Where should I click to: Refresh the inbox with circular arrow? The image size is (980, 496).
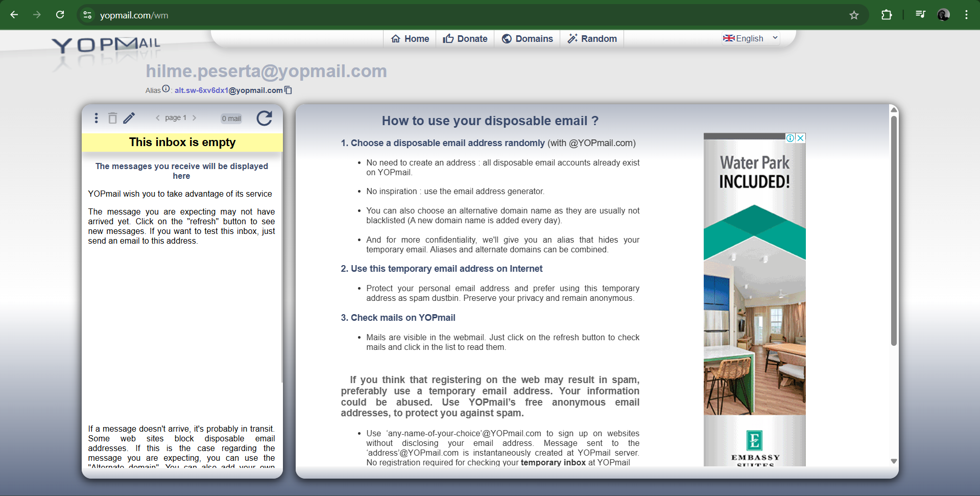tap(264, 118)
